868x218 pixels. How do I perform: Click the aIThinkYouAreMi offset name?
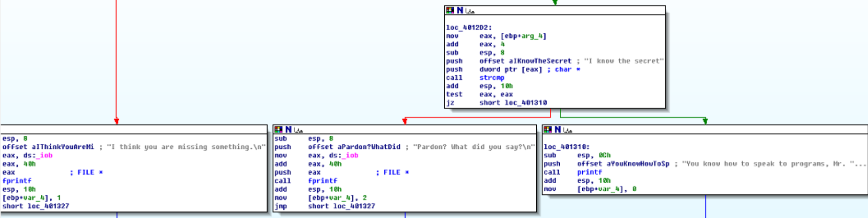pos(63,147)
